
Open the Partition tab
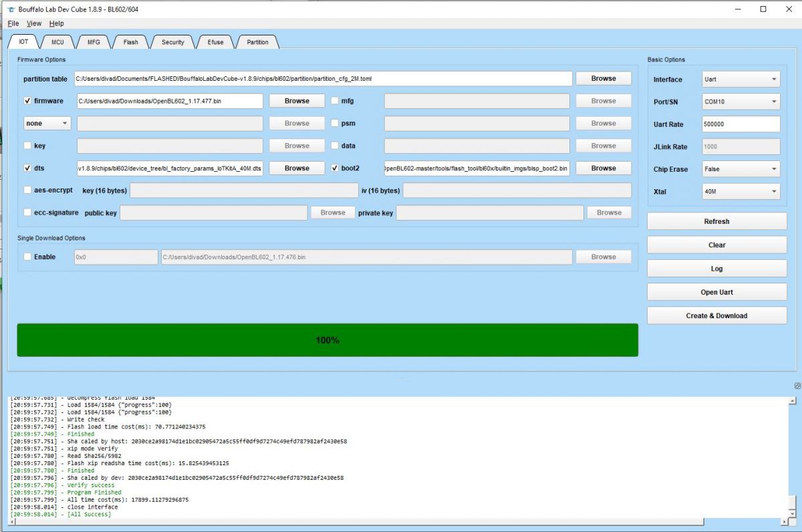(258, 42)
